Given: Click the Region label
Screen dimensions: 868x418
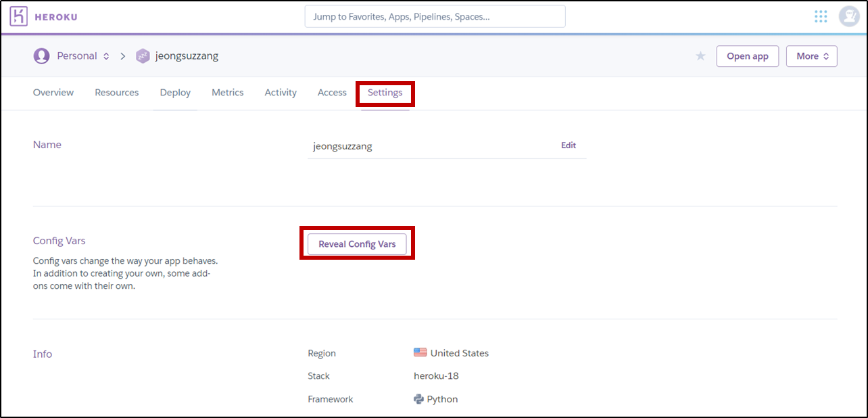Looking at the screenshot, I should 322,353.
